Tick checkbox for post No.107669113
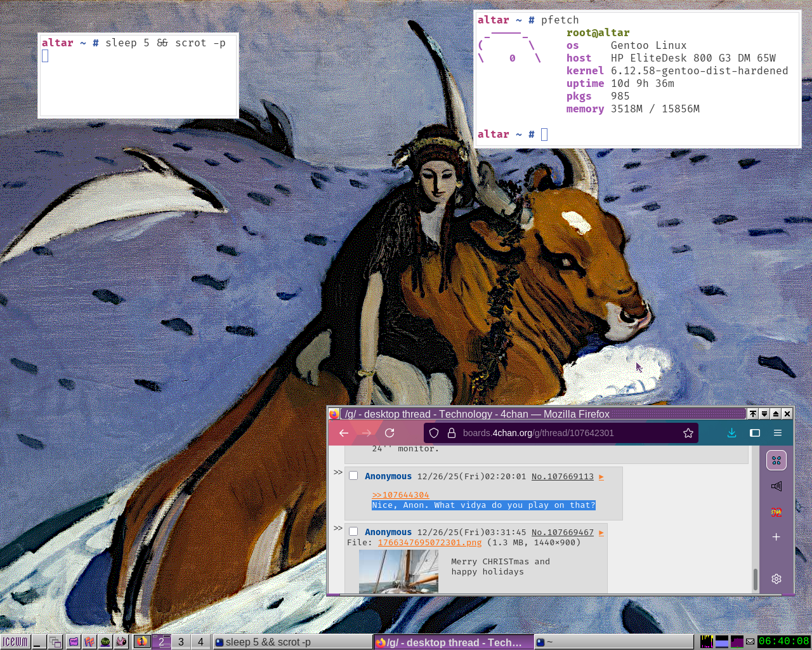The width and height of the screenshot is (812, 650). coord(353,475)
